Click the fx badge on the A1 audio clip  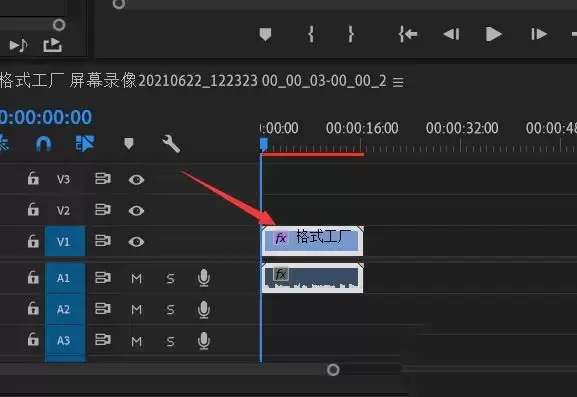[281, 274]
